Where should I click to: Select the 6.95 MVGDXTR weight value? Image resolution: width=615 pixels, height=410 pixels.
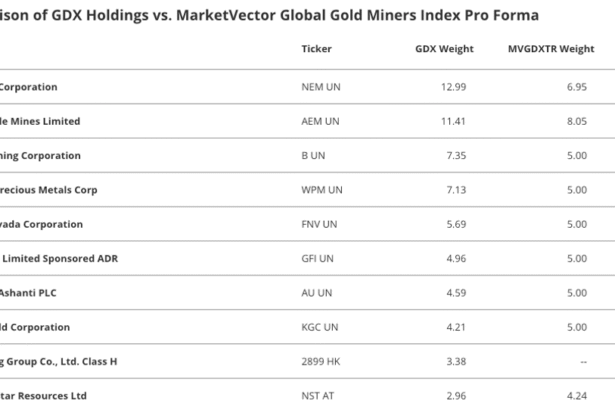click(x=575, y=87)
